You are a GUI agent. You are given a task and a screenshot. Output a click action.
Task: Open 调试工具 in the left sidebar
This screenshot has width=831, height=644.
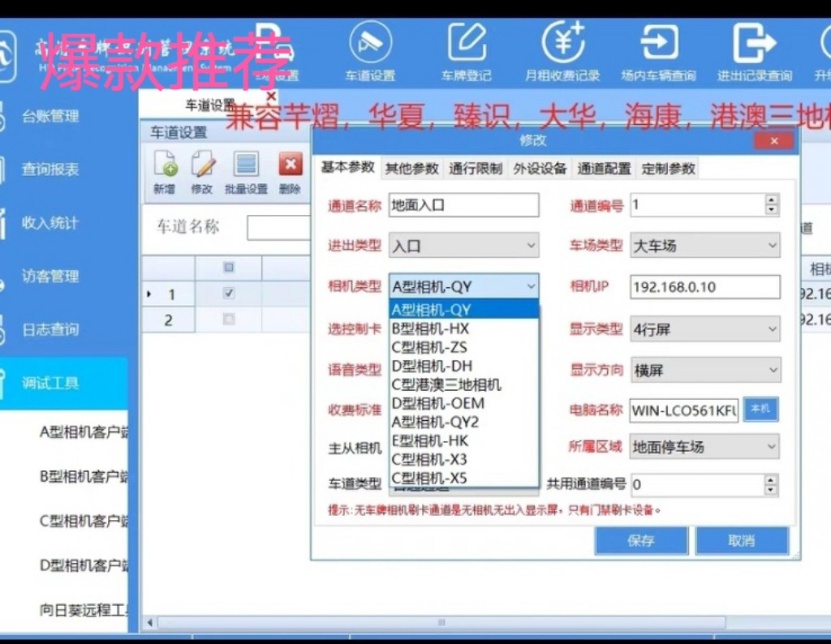[x=49, y=381]
